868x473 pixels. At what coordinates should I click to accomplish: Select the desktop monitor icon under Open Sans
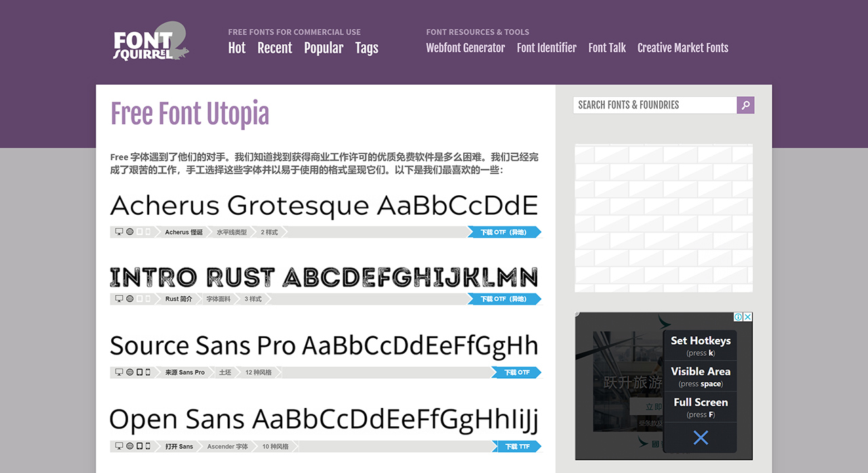(x=119, y=446)
